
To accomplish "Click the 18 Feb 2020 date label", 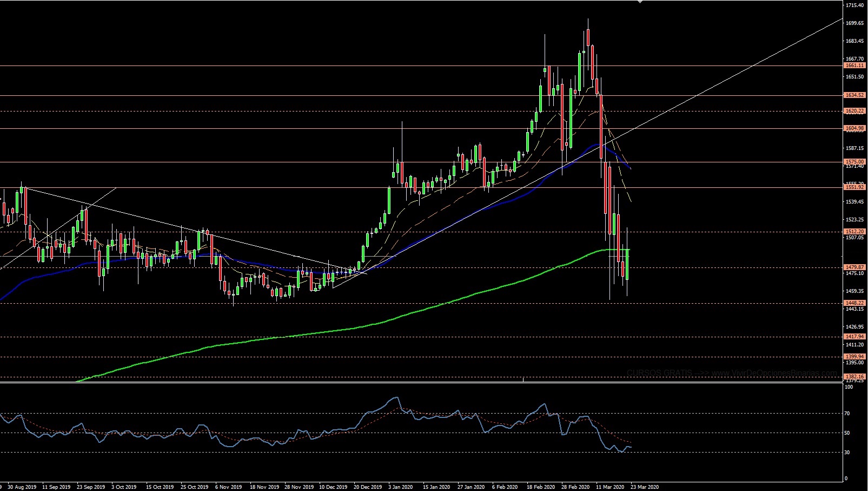I will click(x=541, y=487).
